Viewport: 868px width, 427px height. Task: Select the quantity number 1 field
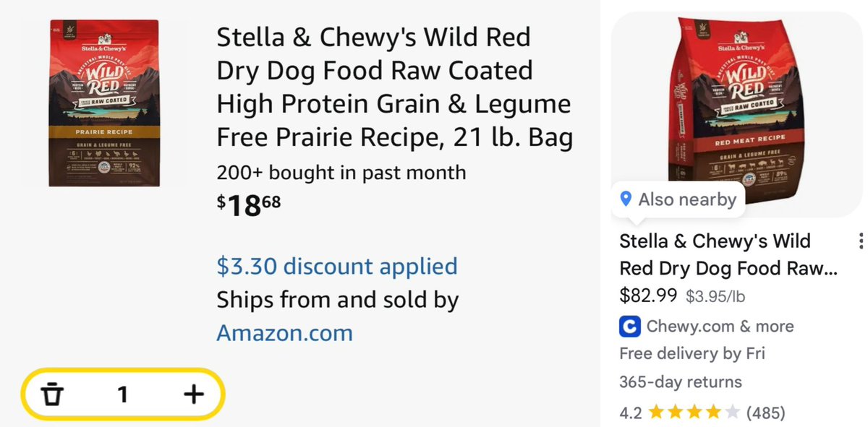(123, 394)
